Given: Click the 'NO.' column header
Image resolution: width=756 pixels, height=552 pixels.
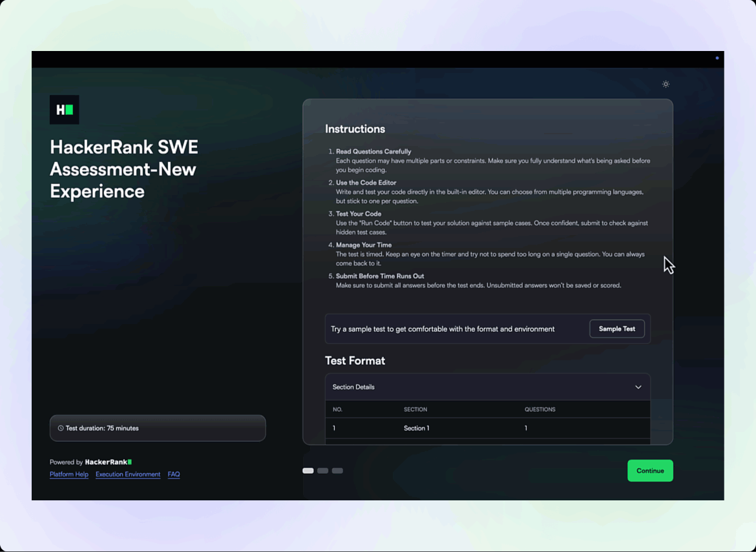Looking at the screenshot, I should pyautogui.click(x=337, y=409).
